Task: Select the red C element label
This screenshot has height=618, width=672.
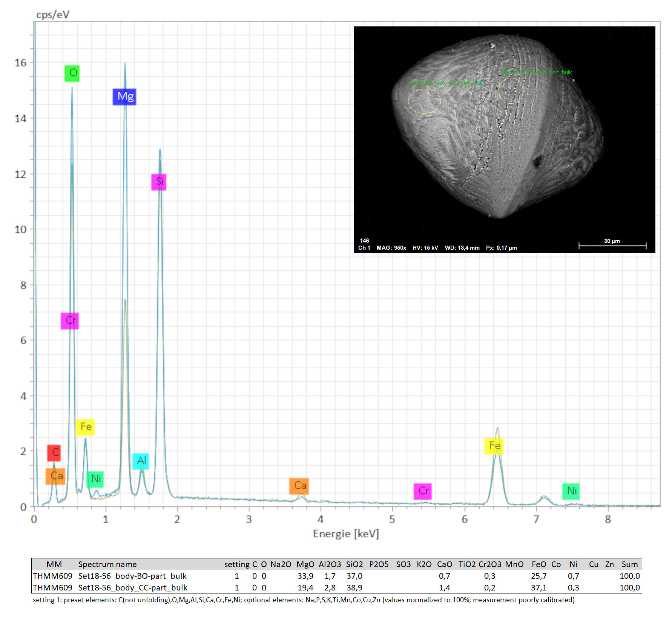Action: coord(54,452)
